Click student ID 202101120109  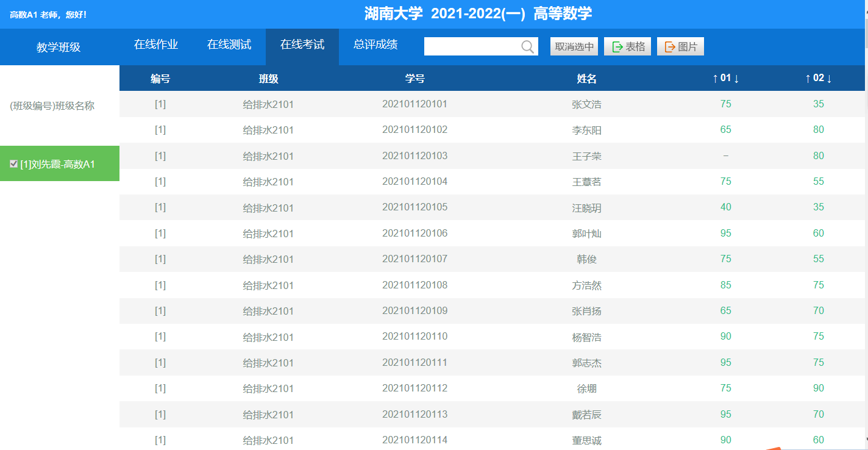415,310
